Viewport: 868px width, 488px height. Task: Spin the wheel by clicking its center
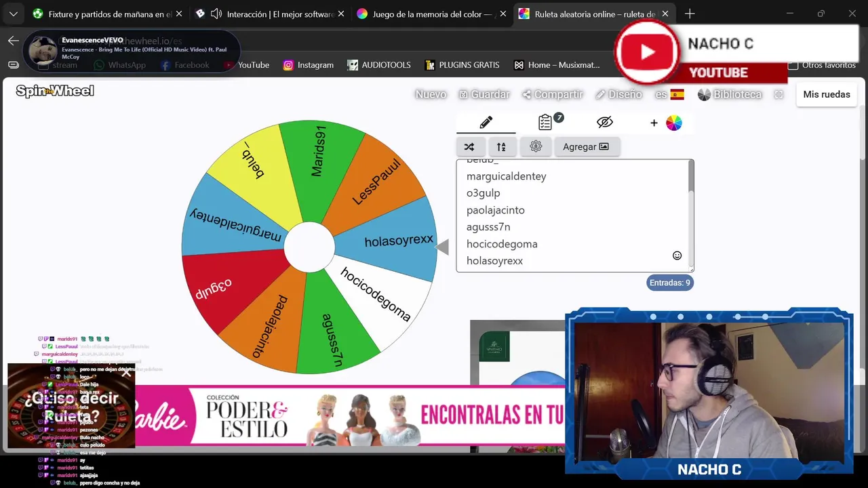pos(309,247)
